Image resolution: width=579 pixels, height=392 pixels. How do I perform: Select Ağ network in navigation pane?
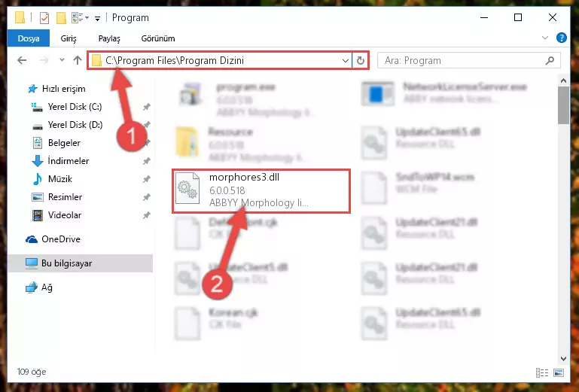[x=39, y=287]
